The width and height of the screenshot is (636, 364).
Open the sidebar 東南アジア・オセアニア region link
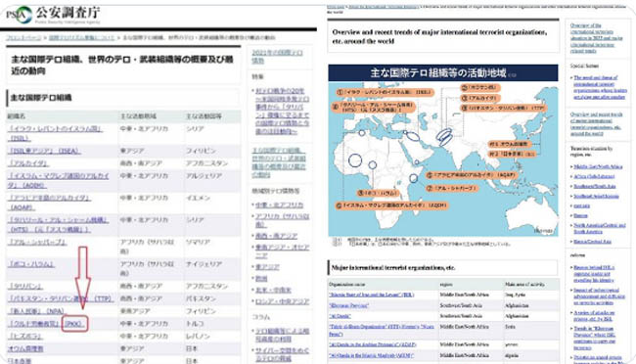(283, 251)
